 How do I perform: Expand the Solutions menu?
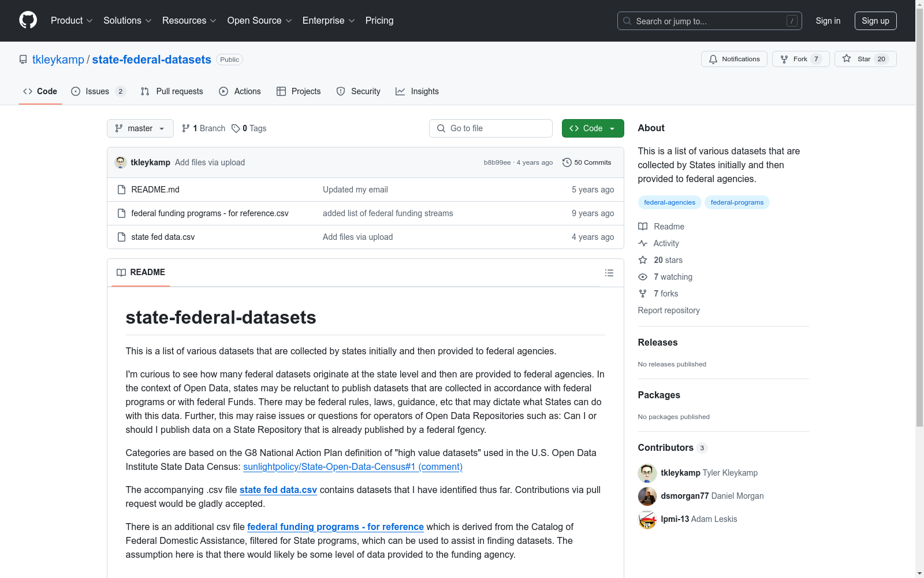[x=128, y=21]
